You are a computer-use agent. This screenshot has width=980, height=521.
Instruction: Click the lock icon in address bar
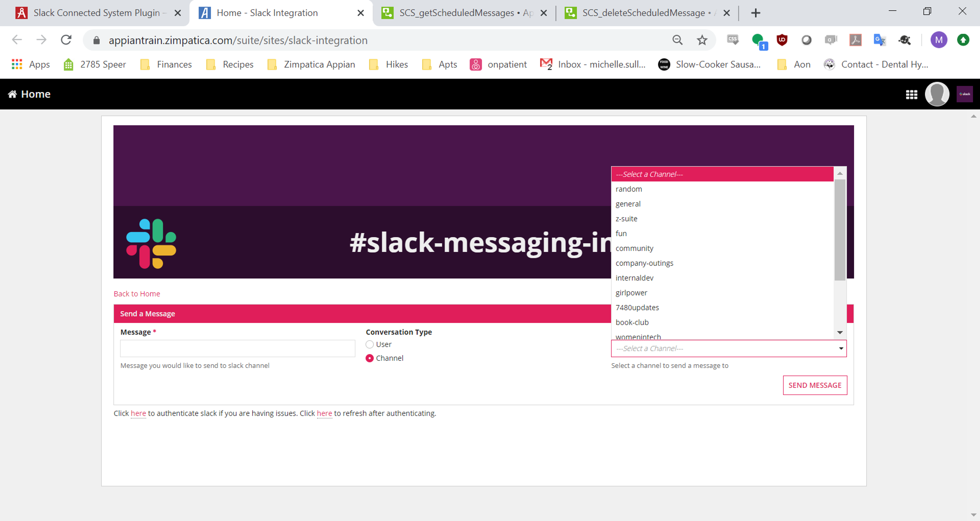click(x=97, y=40)
